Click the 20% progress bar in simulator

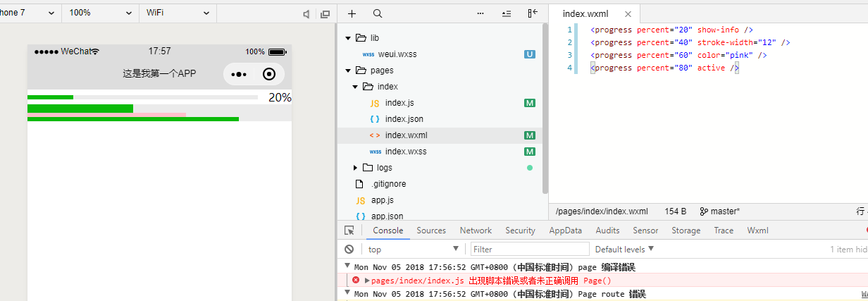click(x=142, y=97)
